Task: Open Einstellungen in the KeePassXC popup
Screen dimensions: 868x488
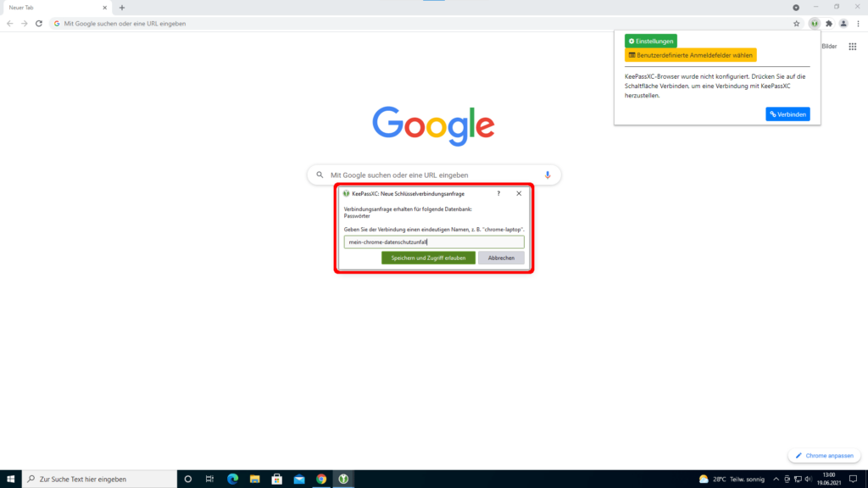Action: click(651, 41)
